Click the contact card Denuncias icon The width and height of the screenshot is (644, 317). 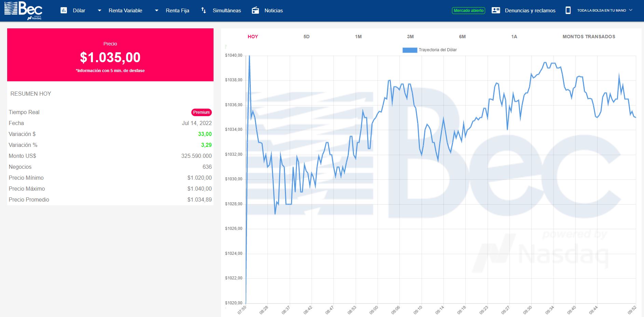[x=496, y=10]
